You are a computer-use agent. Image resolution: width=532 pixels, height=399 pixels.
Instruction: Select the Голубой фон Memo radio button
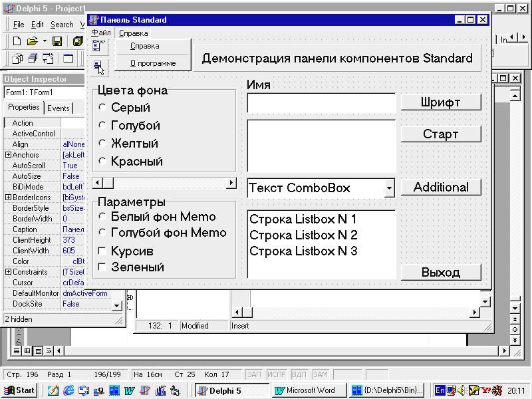coord(102,232)
